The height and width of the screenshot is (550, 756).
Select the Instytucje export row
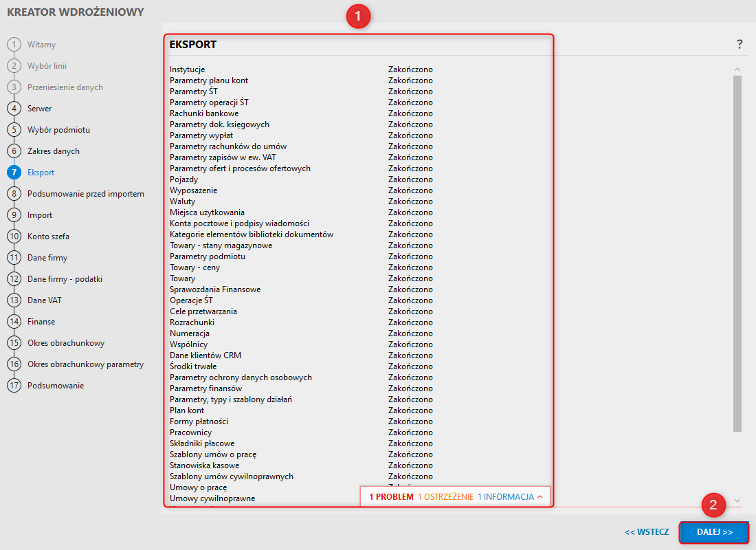click(301, 69)
